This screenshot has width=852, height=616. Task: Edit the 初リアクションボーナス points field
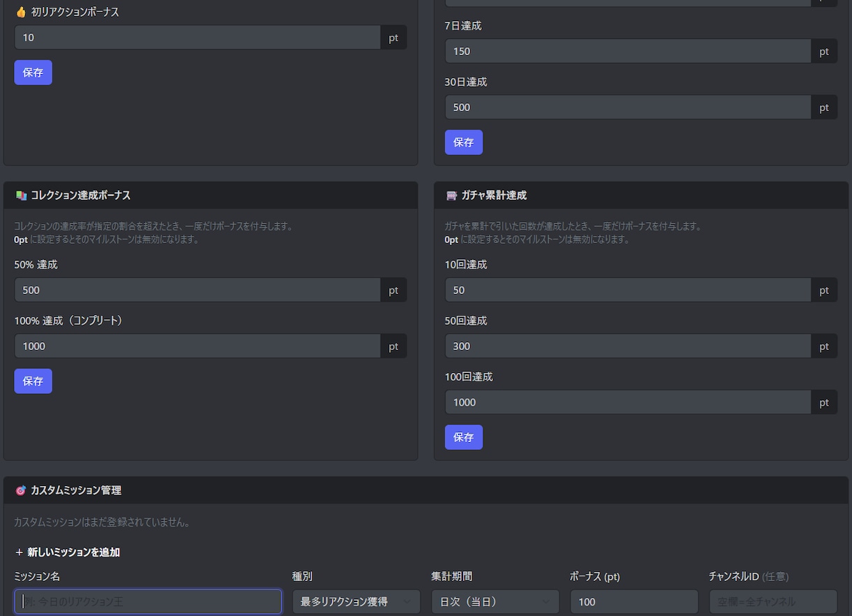[x=198, y=38]
